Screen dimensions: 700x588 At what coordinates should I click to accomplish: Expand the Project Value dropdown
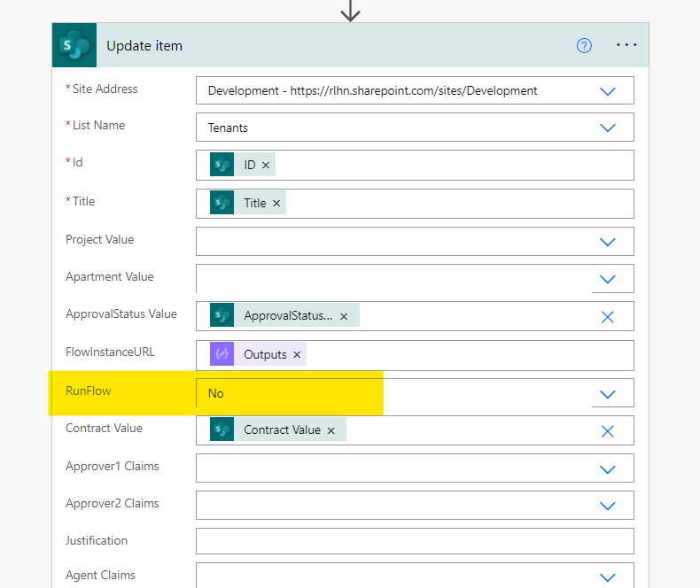tap(608, 242)
